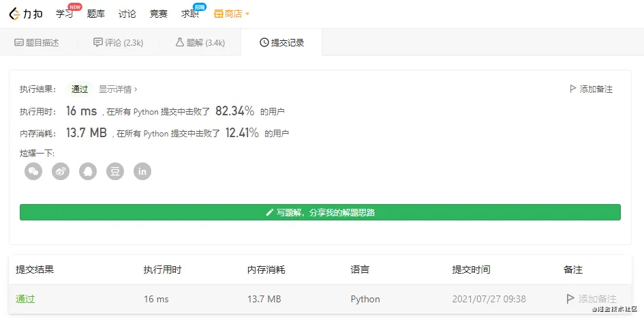Screen dimensions: 644x318
Task: Click the 炫耀一下 label
Action: coord(37,154)
